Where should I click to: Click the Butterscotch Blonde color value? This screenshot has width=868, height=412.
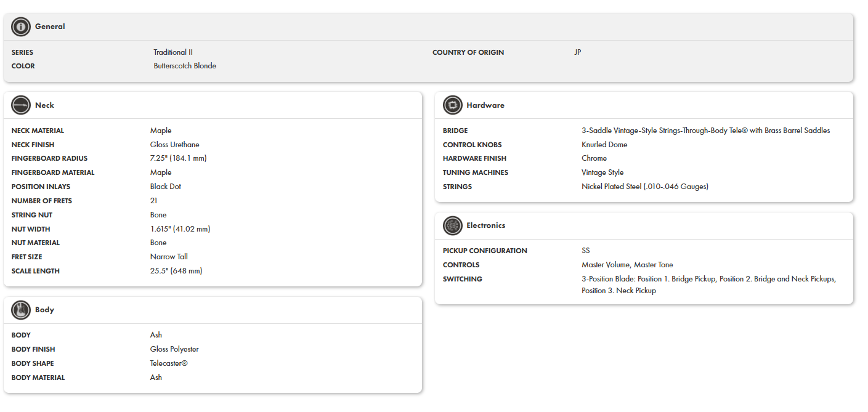tap(185, 66)
